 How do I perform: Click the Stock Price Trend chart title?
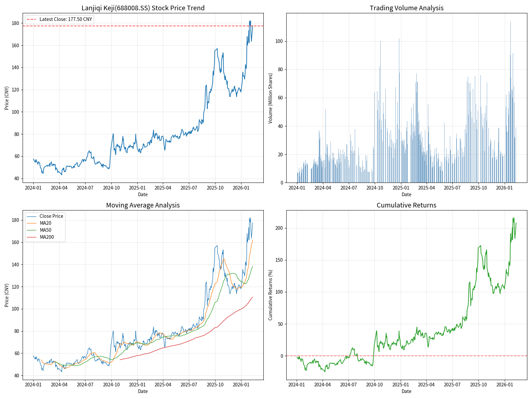pos(143,8)
